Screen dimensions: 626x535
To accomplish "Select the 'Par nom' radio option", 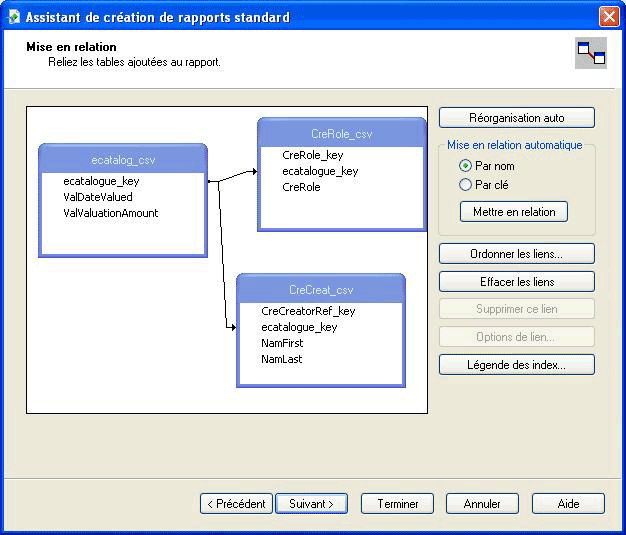I will tap(465, 166).
